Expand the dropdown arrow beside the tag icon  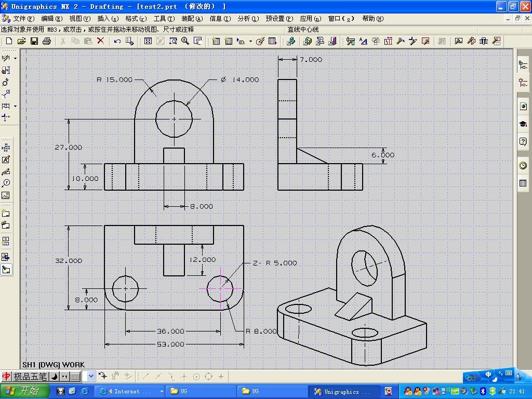(x=250, y=42)
